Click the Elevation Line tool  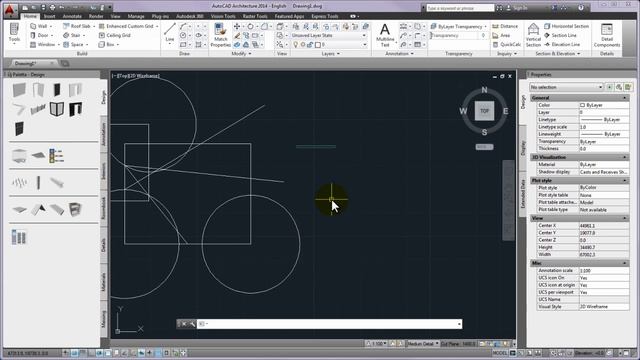tap(562, 44)
